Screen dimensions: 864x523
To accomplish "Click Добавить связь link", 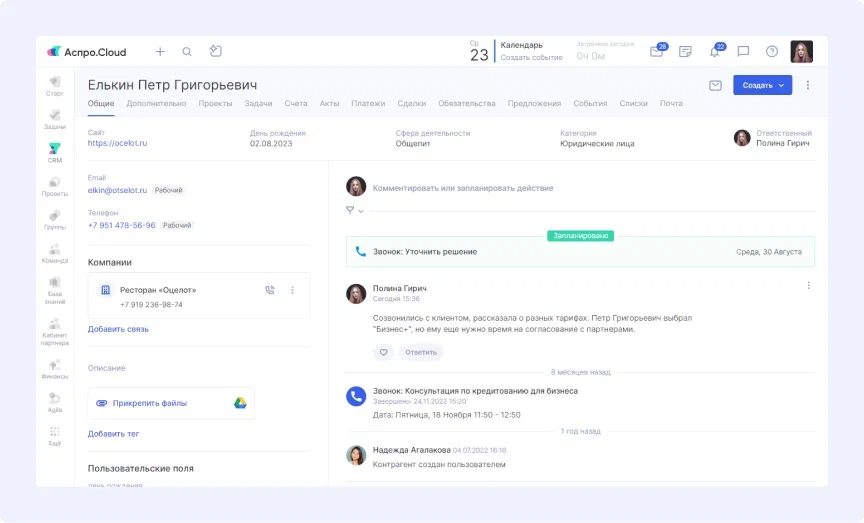I will pos(118,329).
